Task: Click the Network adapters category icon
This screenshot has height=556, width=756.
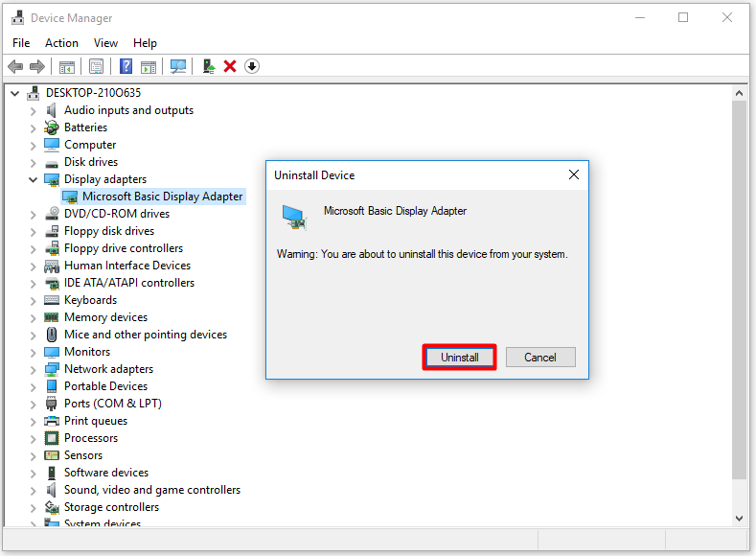Action: tap(52, 369)
